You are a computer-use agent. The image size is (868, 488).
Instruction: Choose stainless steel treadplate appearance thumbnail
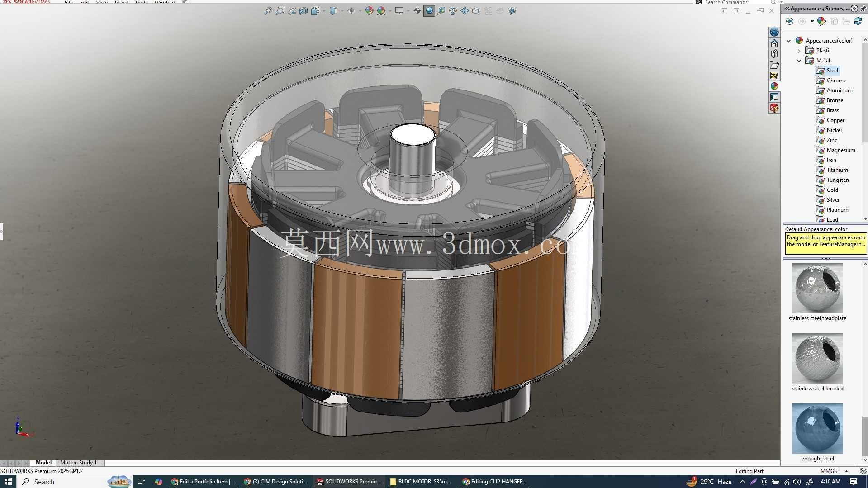817,288
